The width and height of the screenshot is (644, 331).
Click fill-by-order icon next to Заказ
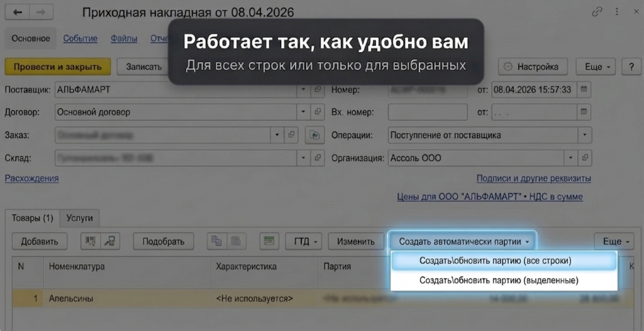pos(314,134)
